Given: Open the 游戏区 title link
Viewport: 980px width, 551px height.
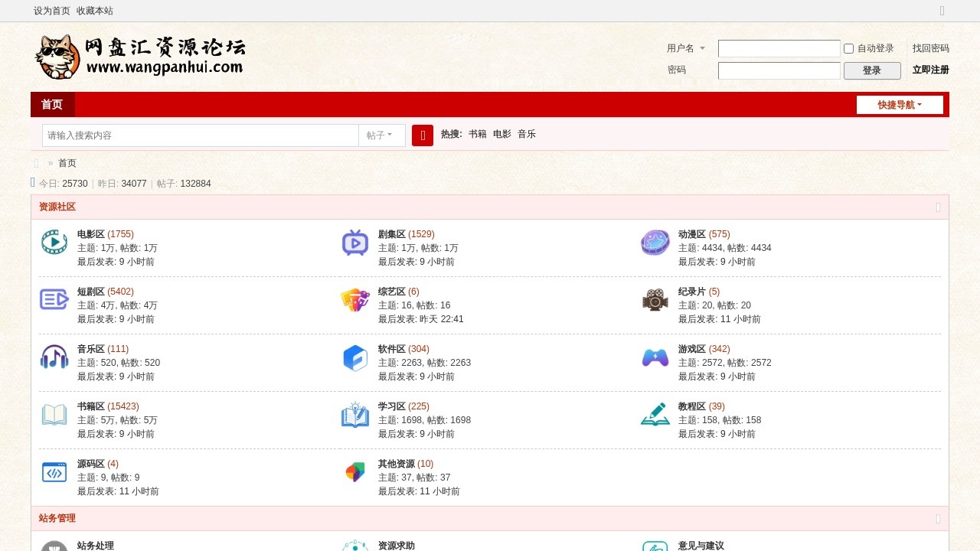Looking at the screenshot, I should click(692, 349).
